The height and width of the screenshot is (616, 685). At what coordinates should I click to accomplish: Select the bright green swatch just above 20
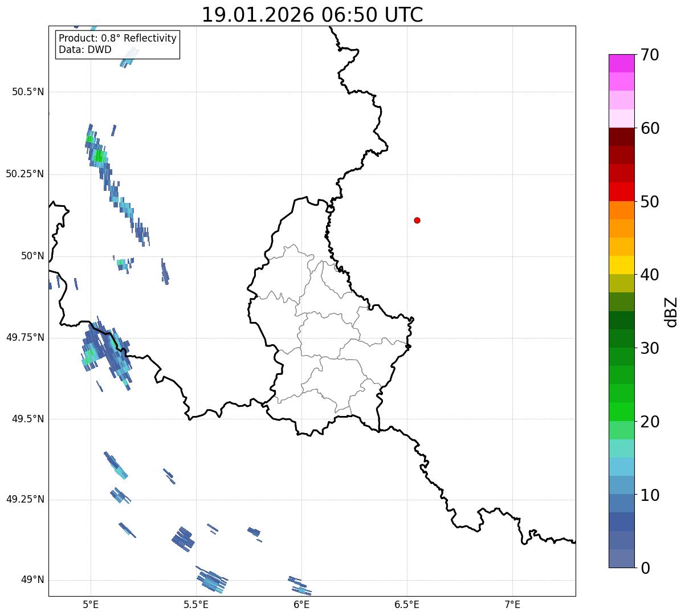(621, 411)
